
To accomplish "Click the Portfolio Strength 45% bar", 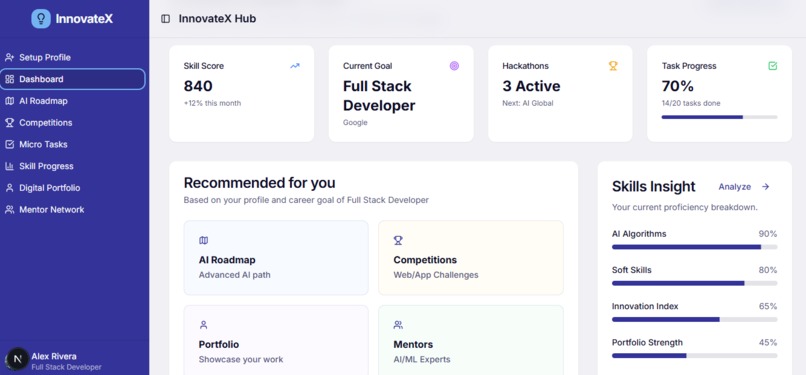I will coord(694,355).
